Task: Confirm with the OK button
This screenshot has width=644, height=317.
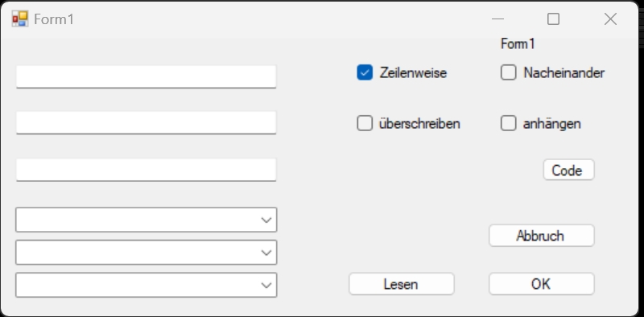Action: point(541,284)
